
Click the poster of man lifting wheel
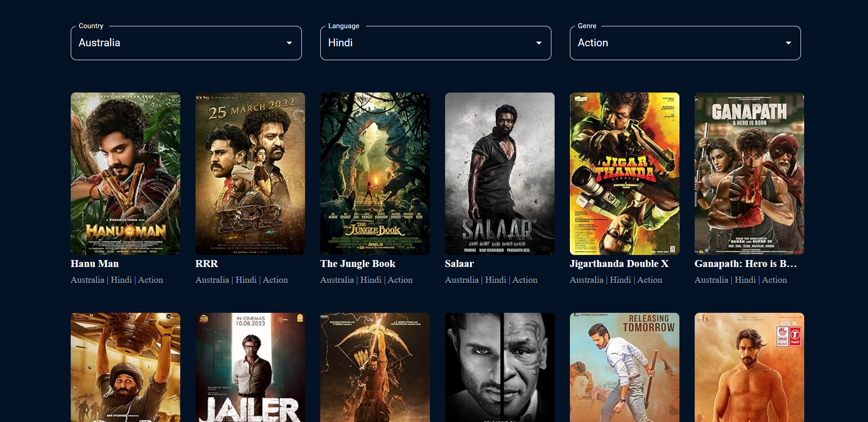(125, 367)
